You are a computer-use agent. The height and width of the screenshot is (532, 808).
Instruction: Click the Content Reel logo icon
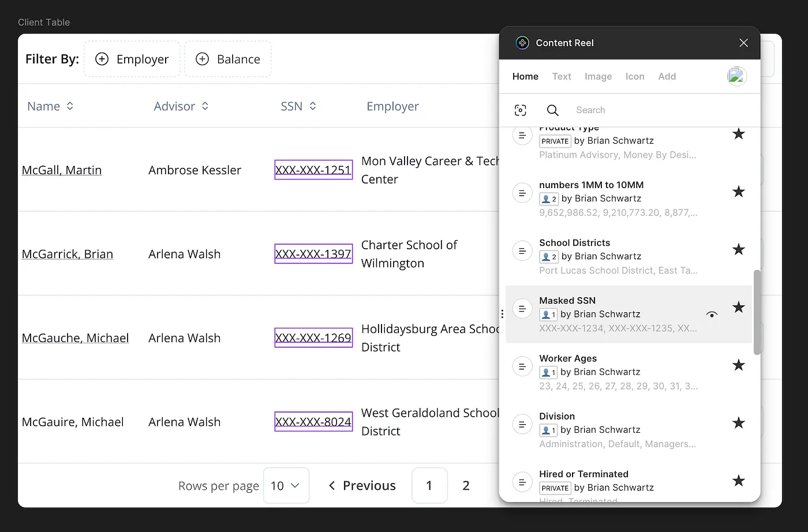[x=522, y=43]
